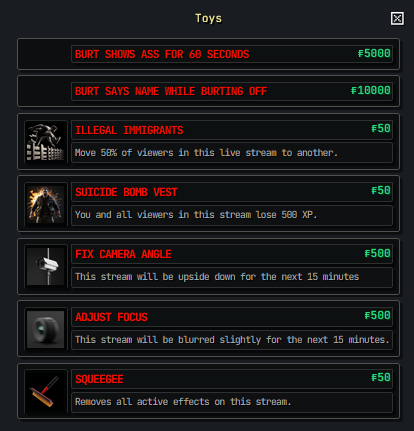Click 'Removes all active effects' description
This screenshot has height=431, width=414.
(x=183, y=402)
